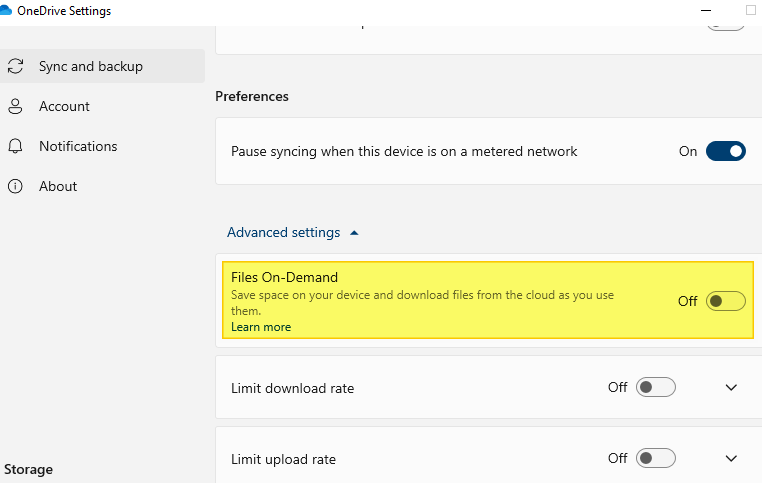Maximize the OneDrive Settings window
Image resolution: width=762 pixels, height=483 pixels.
click(751, 10)
